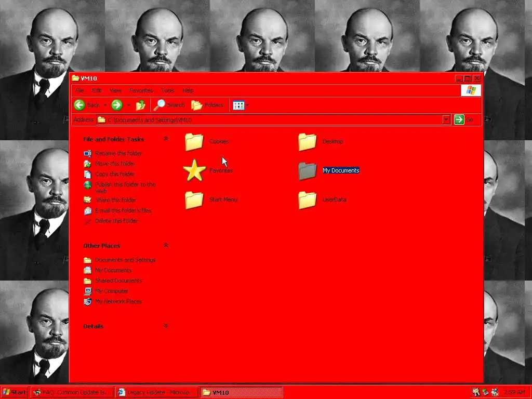Open the Edit menu
The width and height of the screenshot is (532, 399).
coord(97,90)
